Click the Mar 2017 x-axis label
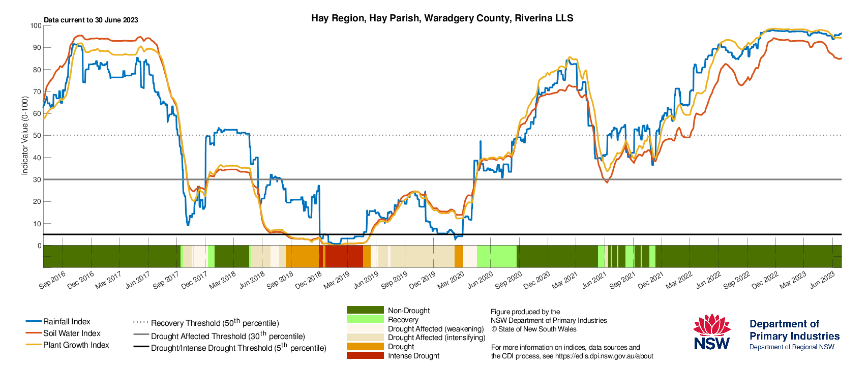Image resolution: width=868 pixels, height=366 pixels. (x=108, y=280)
